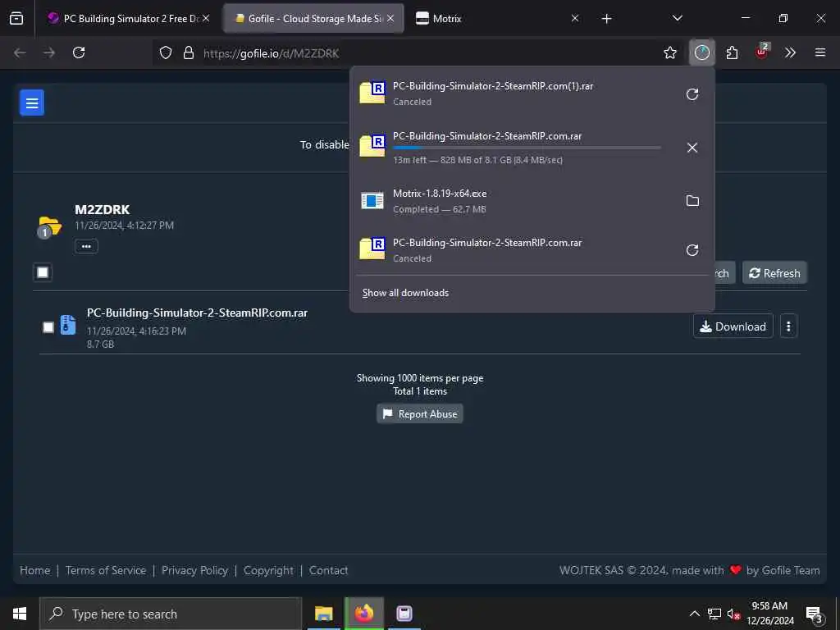The image size is (840, 630).
Task: Open M2ZDRK folder options ellipsis button
Action: [86, 246]
